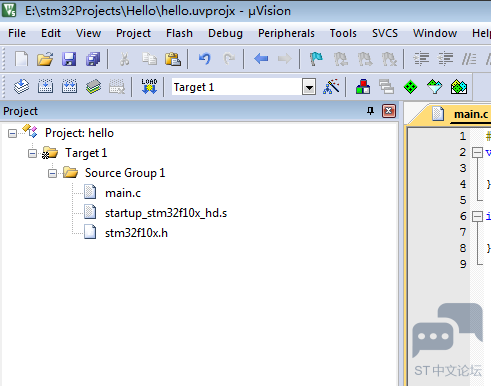This screenshot has width=491, height=386.
Task: Open the Peripherals menu
Action: [x=286, y=33]
